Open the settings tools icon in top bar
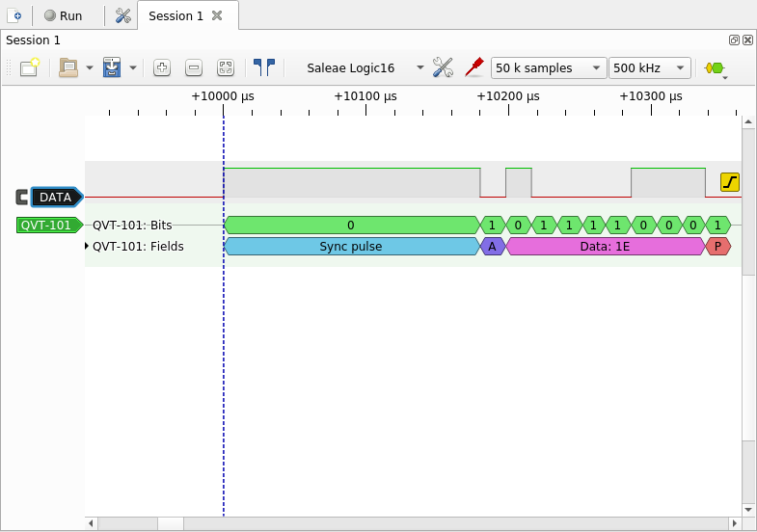757x532 pixels. click(x=122, y=15)
